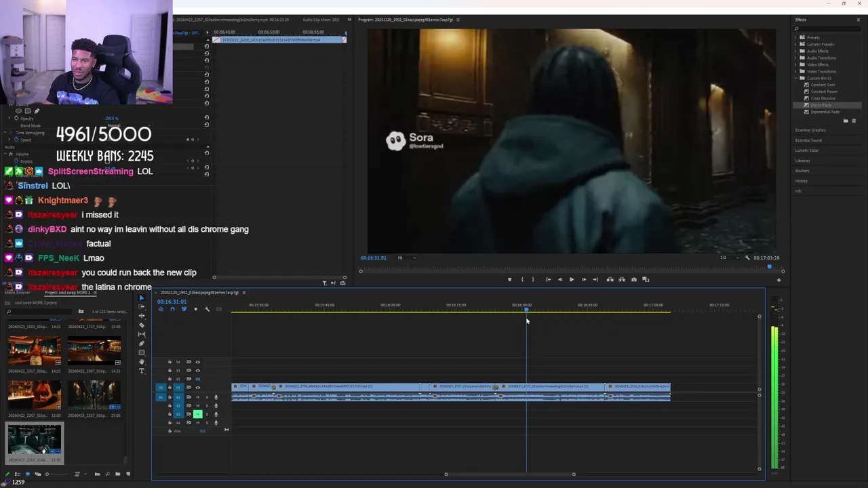The height and width of the screenshot is (488, 868).
Task: Open Comparison View in Program monitor
Action: tap(646, 279)
